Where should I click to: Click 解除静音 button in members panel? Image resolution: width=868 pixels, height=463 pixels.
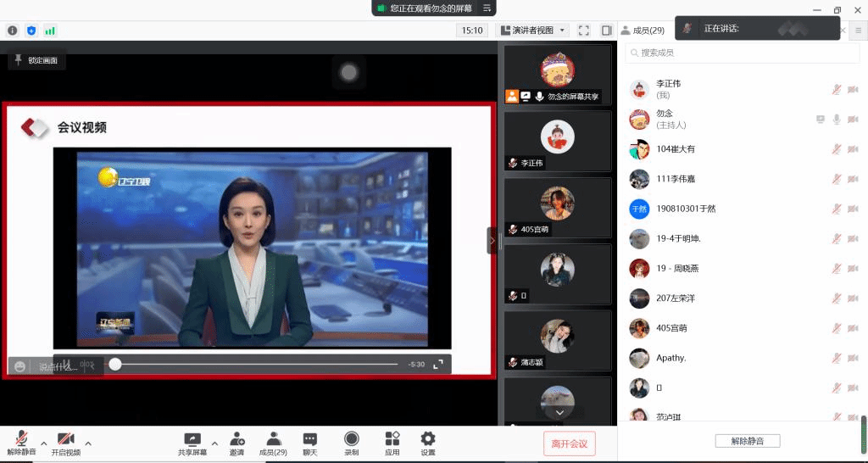click(x=748, y=441)
